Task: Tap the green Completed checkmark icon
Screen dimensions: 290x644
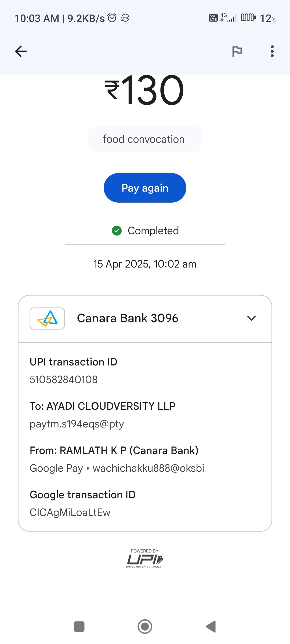Action: (117, 230)
